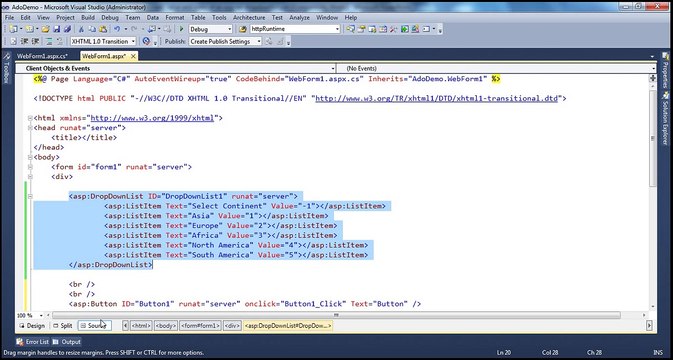Open the Solution Explorer side tab
This screenshot has width=673, height=360.
pos(665,117)
